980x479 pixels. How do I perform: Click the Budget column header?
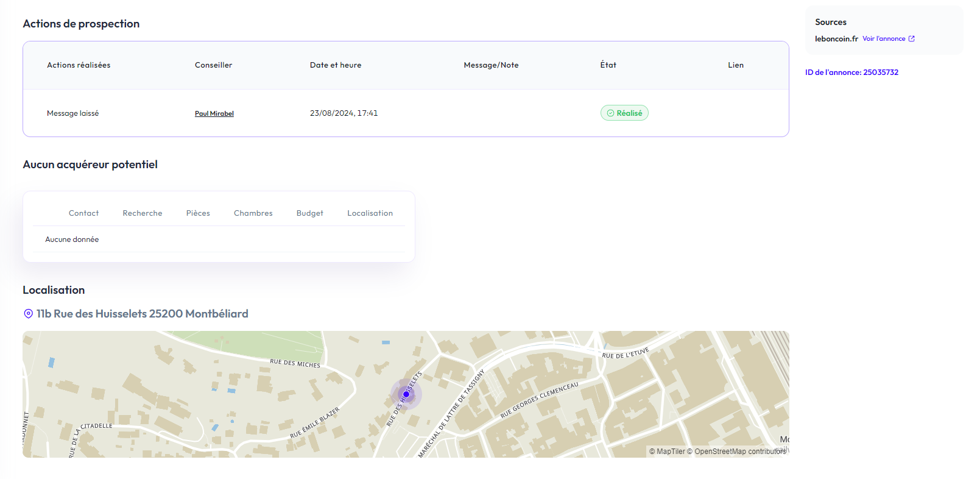point(309,213)
